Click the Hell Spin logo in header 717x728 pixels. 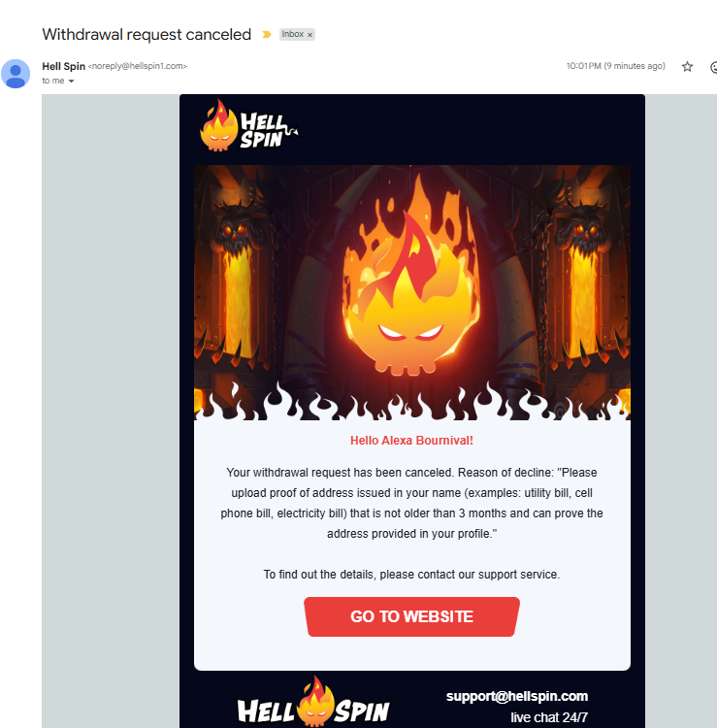click(248, 125)
